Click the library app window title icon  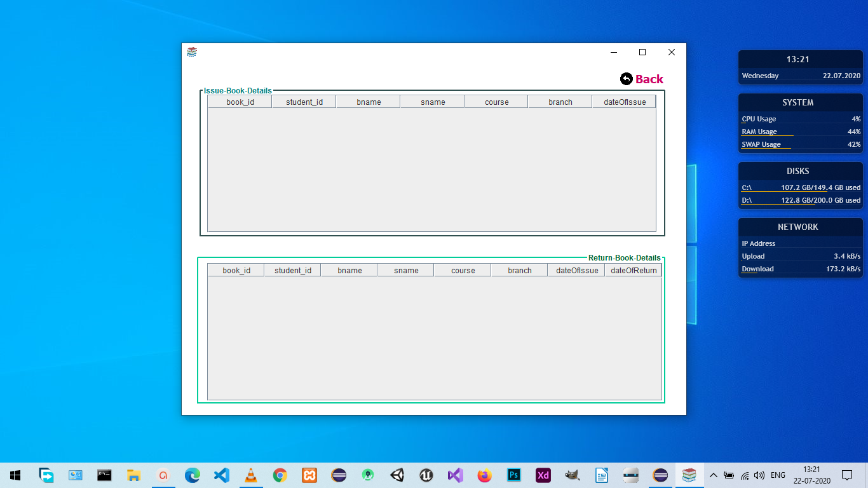[192, 52]
